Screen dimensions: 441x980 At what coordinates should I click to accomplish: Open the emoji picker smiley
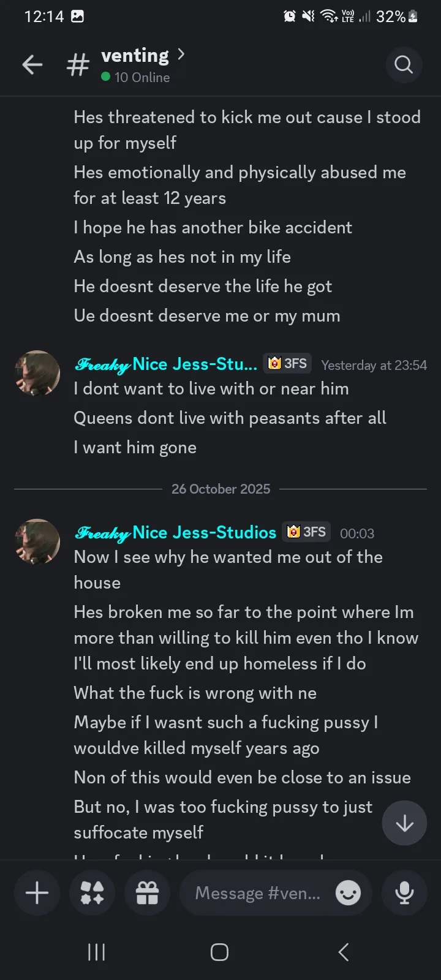348,893
